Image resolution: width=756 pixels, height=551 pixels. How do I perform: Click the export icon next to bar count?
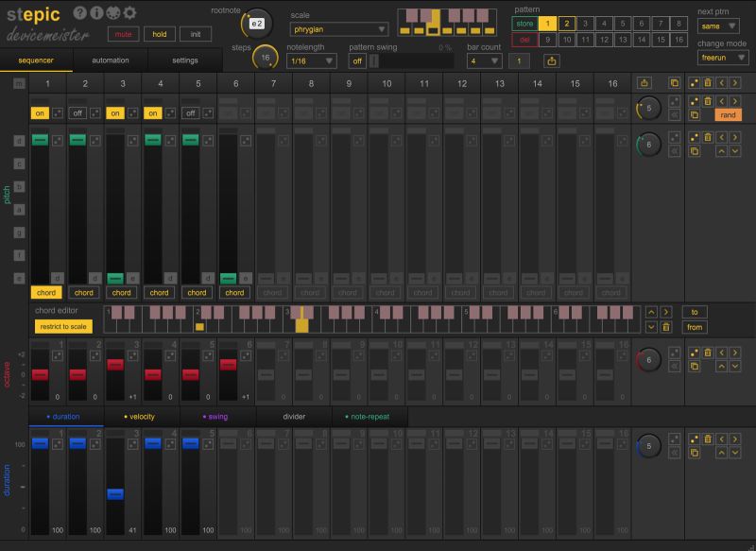[x=552, y=60]
